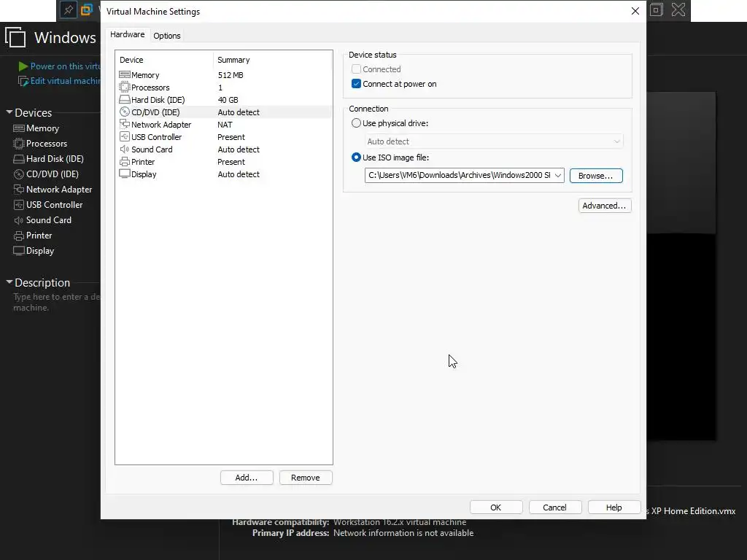Open the Help button

point(614,507)
